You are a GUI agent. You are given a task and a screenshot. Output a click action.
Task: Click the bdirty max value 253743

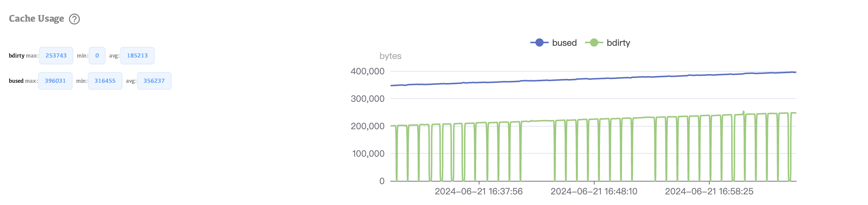[56, 56]
